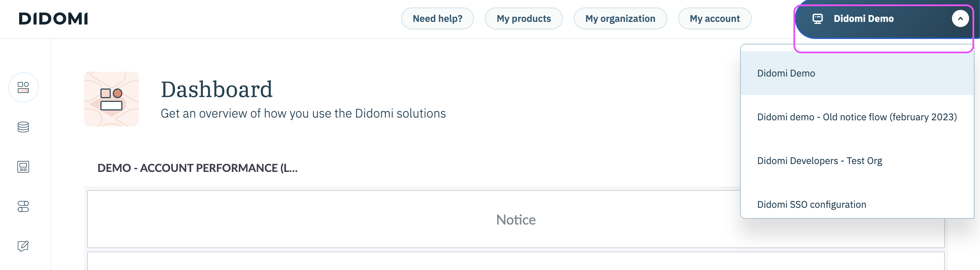Open My products
Screen dimensions: 980x270
[x=523, y=18]
